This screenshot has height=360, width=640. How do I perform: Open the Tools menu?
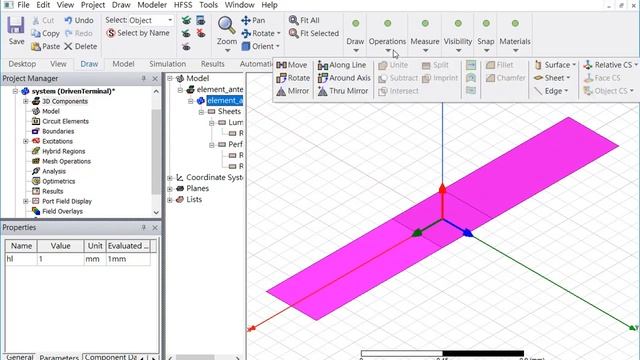(208, 5)
